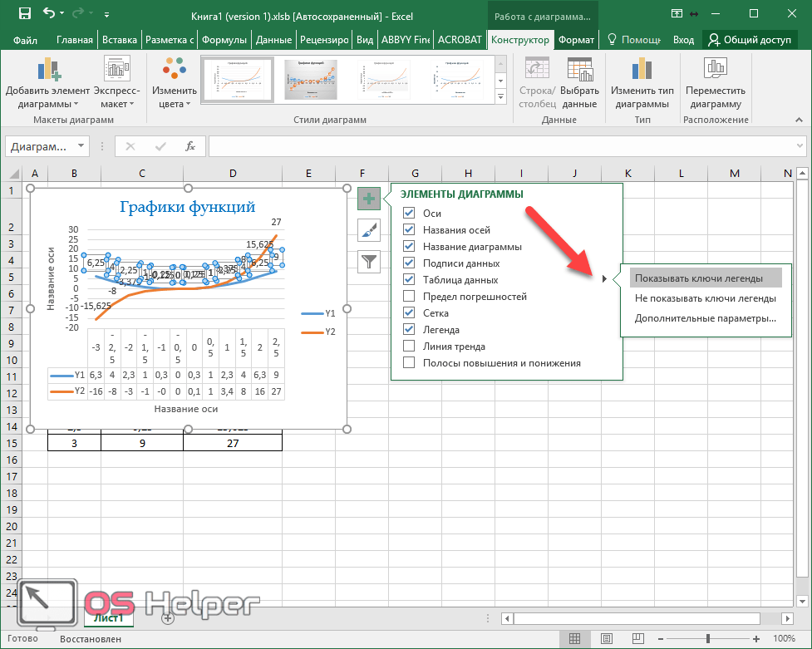Click the insert function fx icon
Screen dimensions: 812x649
click(189, 146)
